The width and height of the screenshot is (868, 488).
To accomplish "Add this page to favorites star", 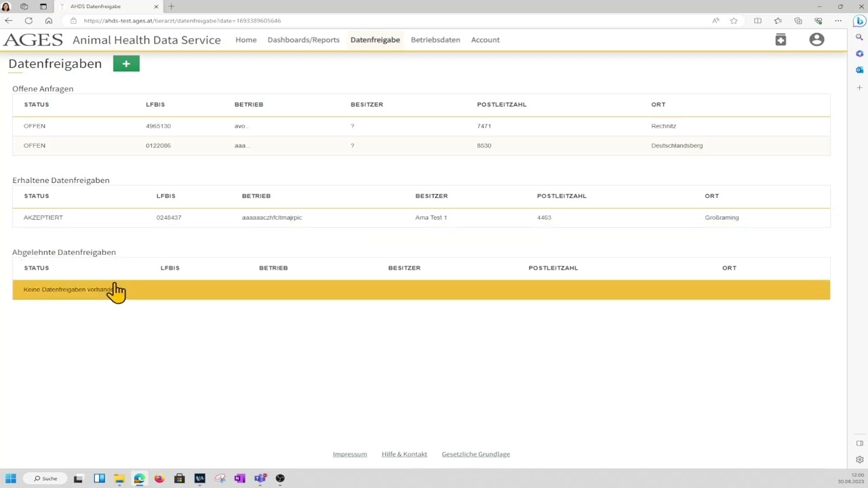I will tap(734, 21).
